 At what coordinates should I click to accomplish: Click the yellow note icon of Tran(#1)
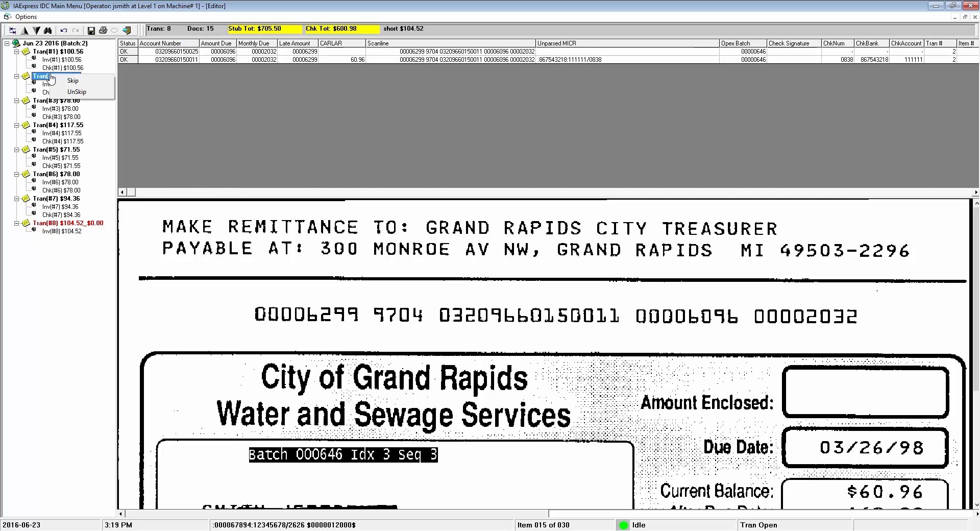[x=26, y=52]
